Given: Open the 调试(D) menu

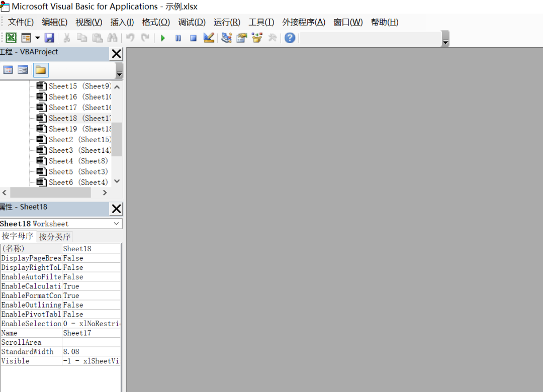Looking at the screenshot, I should pyautogui.click(x=192, y=22).
